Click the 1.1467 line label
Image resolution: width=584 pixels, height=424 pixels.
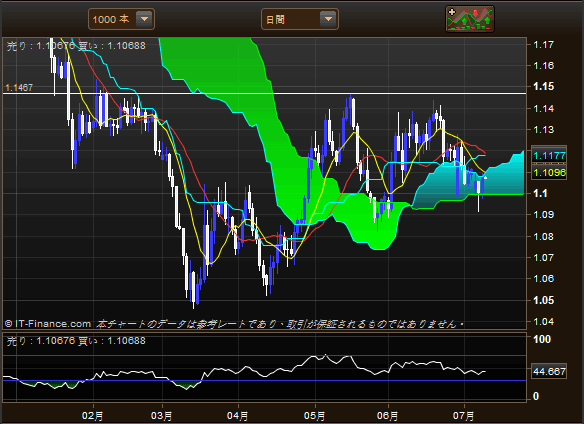pos(19,88)
